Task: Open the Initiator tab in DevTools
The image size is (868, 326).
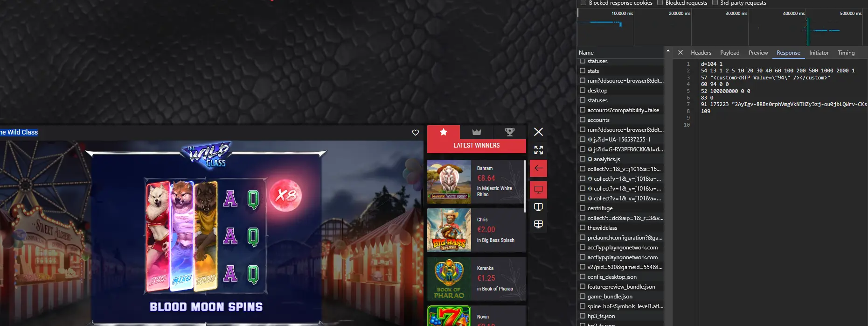Action: pos(819,53)
